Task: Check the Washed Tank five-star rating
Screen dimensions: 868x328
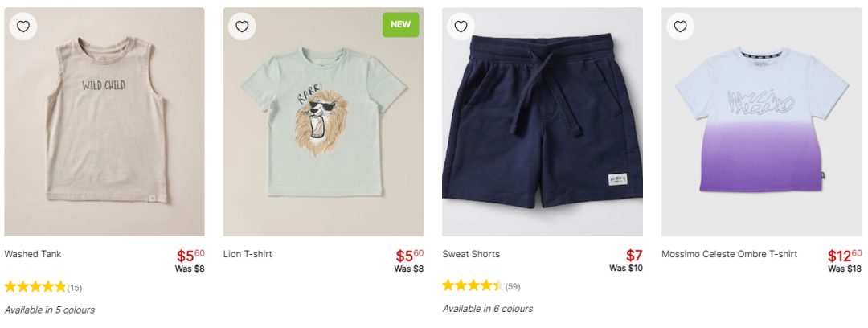Action: tap(35, 286)
